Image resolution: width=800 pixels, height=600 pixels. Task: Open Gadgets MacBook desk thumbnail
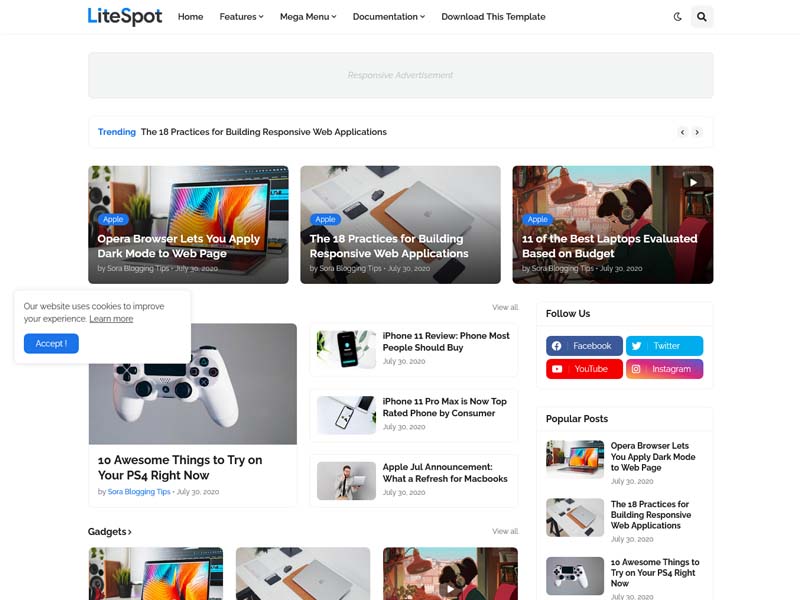[x=303, y=573]
